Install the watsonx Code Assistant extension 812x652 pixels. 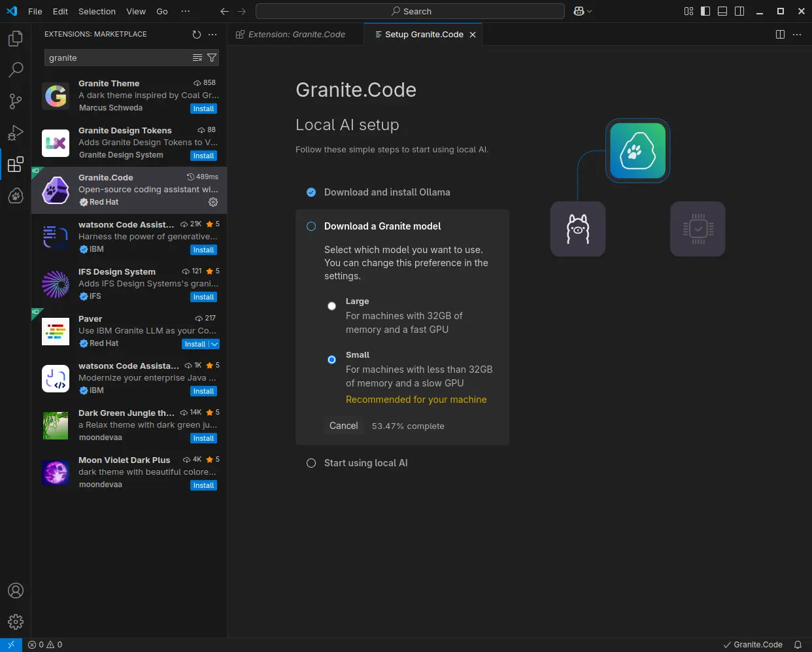(x=203, y=250)
